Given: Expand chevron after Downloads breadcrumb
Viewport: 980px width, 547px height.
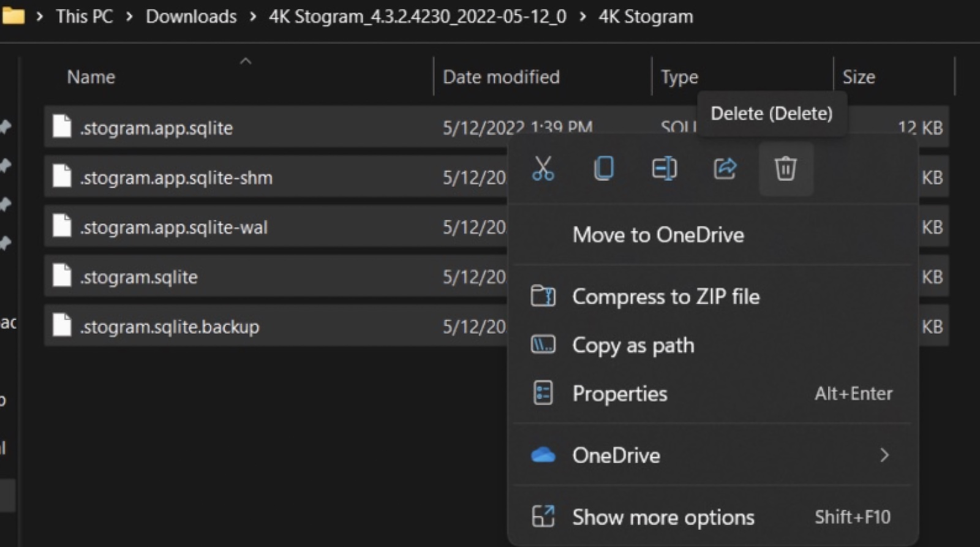Looking at the screenshot, I should 253,17.
